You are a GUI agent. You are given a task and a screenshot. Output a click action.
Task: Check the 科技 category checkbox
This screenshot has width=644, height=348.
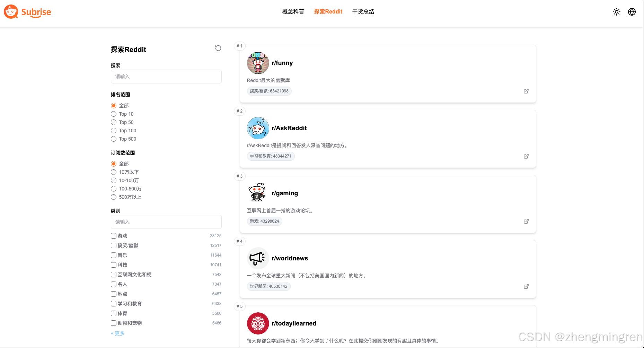pos(114,265)
